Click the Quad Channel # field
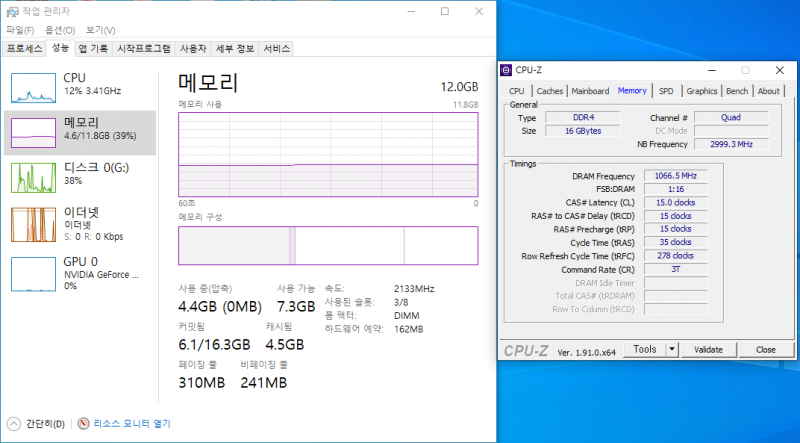The height and width of the screenshot is (443, 800). pos(731,117)
